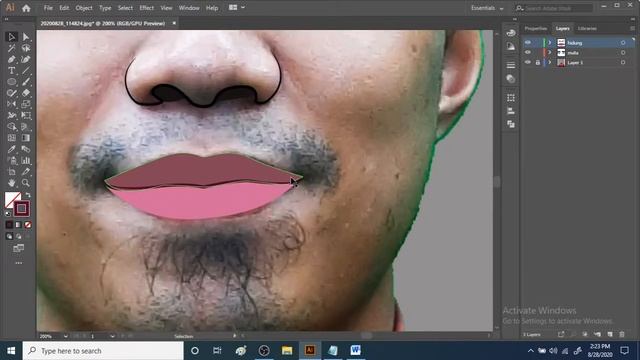
Task: Expand Layer 1 sublayers
Action: (550, 62)
